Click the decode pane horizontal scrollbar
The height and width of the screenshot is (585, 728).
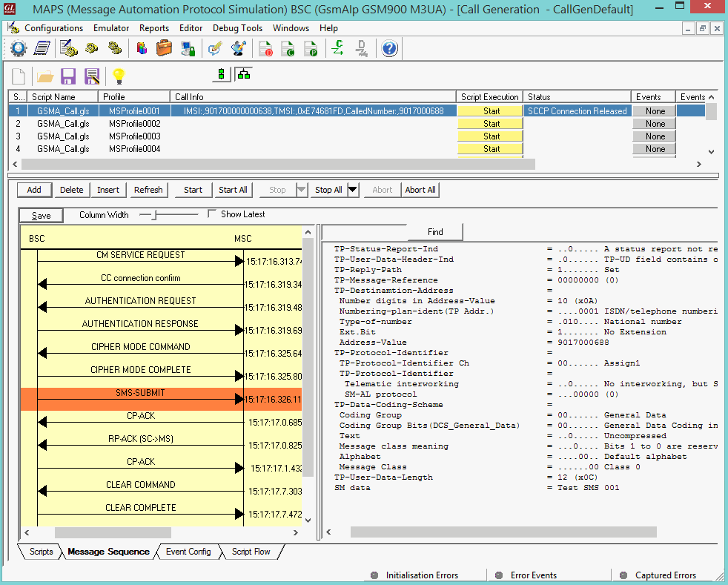tap(503, 532)
